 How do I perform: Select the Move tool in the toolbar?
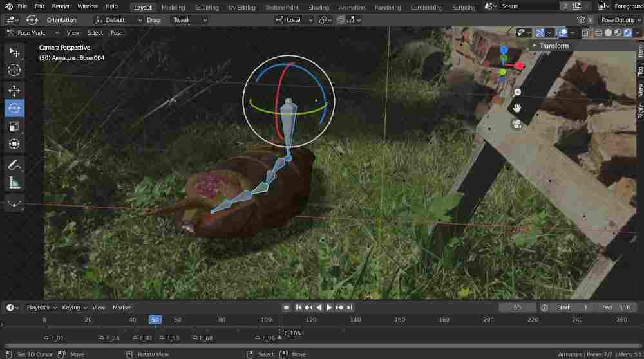point(14,91)
